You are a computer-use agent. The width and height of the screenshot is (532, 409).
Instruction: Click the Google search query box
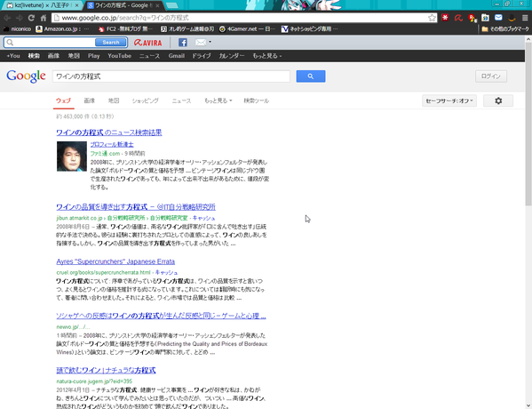[171, 76]
